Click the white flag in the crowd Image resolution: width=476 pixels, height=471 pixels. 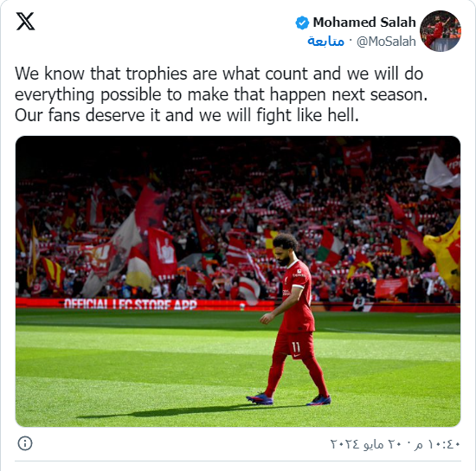tap(441, 171)
